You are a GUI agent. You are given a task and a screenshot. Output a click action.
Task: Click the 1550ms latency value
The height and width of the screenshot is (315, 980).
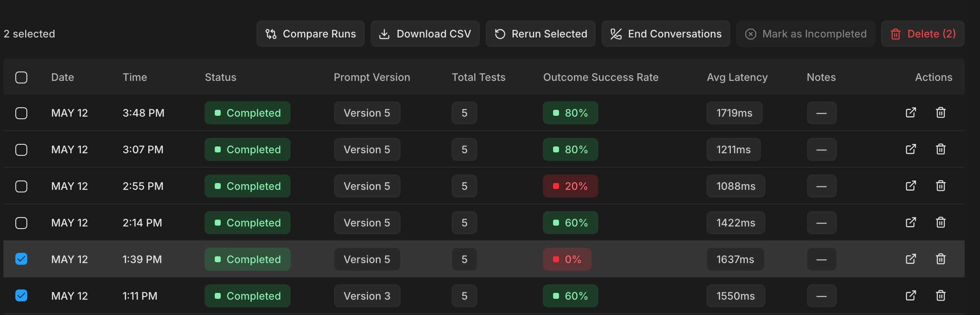[736, 296]
